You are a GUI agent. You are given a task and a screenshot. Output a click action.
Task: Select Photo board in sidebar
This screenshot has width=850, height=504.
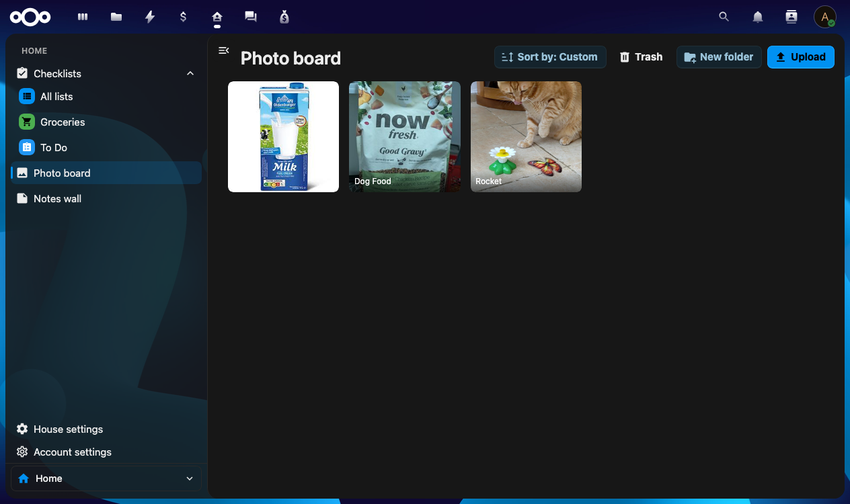pos(106,173)
